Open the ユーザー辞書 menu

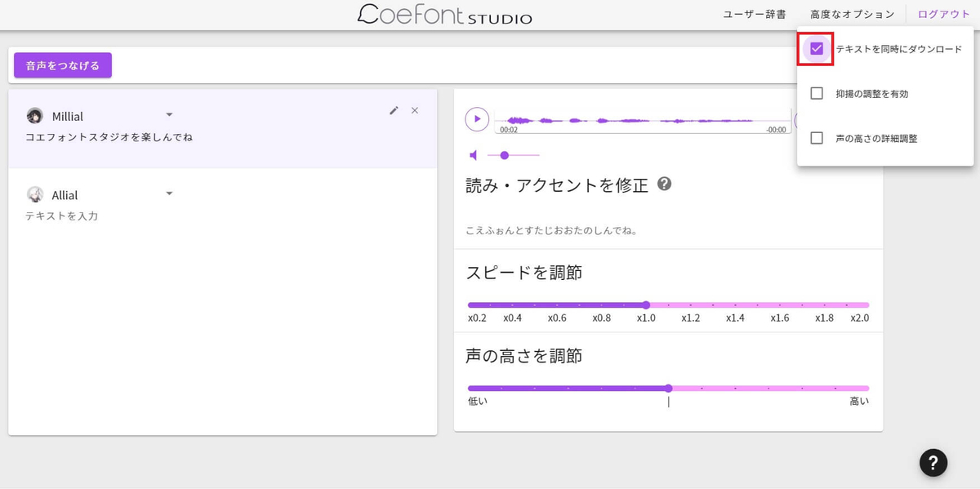[x=753, y=13]
